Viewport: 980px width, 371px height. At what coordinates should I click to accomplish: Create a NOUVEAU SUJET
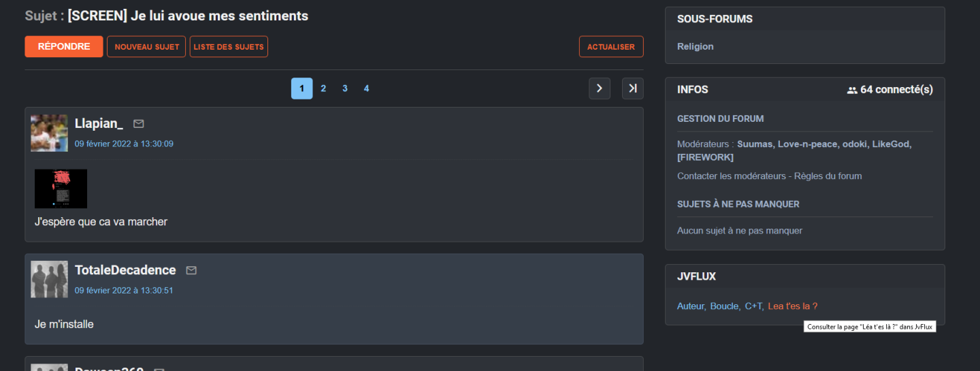[x=146, y=47]
